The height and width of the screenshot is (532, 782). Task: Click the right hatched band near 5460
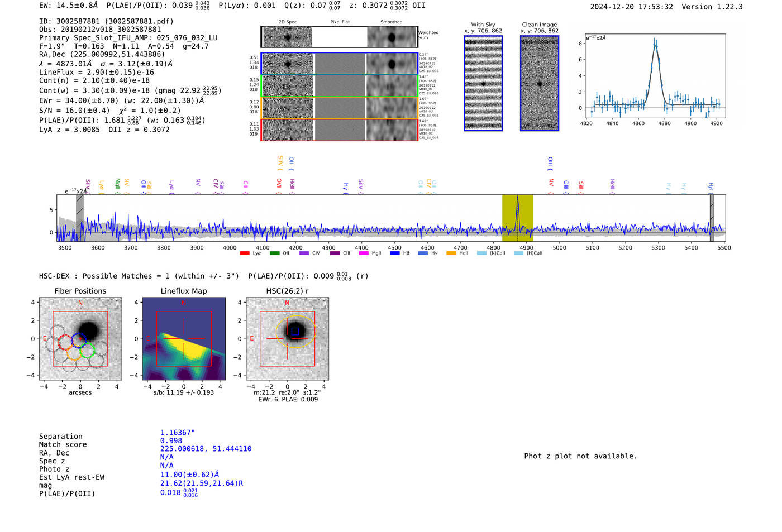coord(711,218)
